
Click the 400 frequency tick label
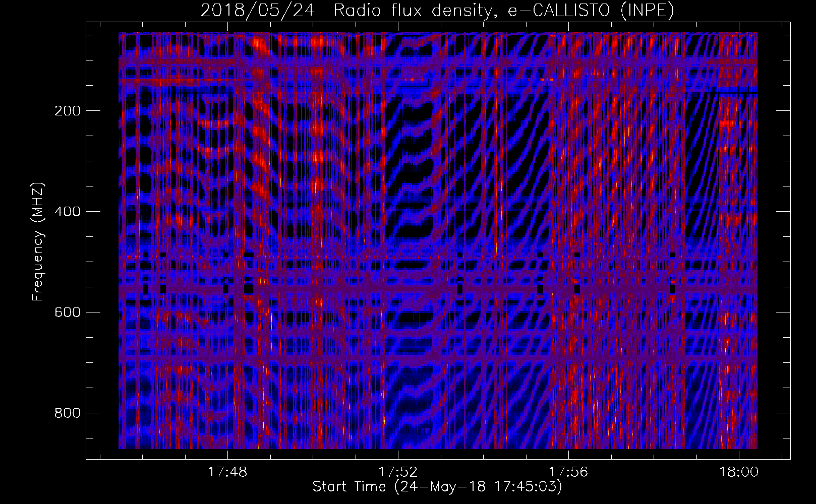click(x=67, y=212)
